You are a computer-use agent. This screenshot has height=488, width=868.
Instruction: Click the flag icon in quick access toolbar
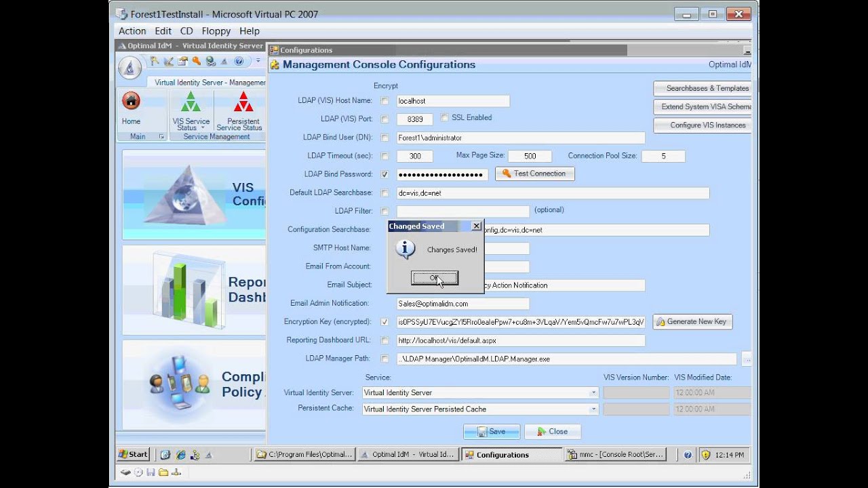point(155,61)
